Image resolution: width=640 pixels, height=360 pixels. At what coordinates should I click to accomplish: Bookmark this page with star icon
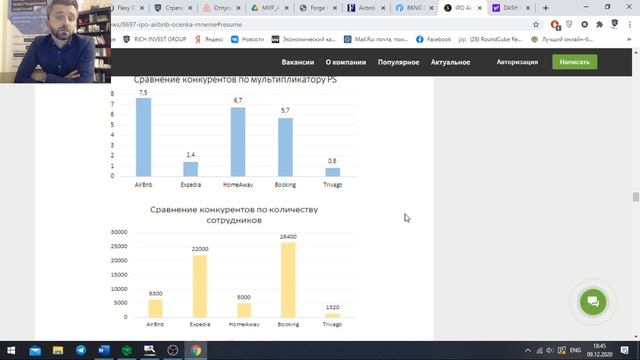[x=536, y=24]
